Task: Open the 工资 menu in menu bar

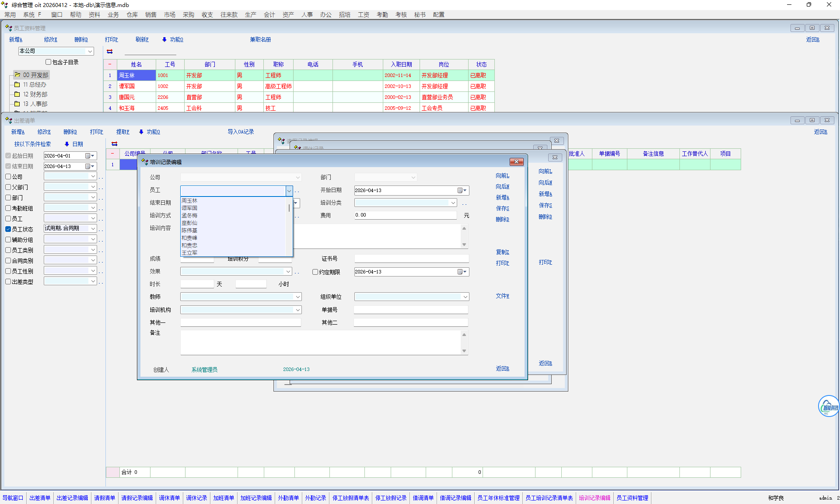Action: coord(363,14)
